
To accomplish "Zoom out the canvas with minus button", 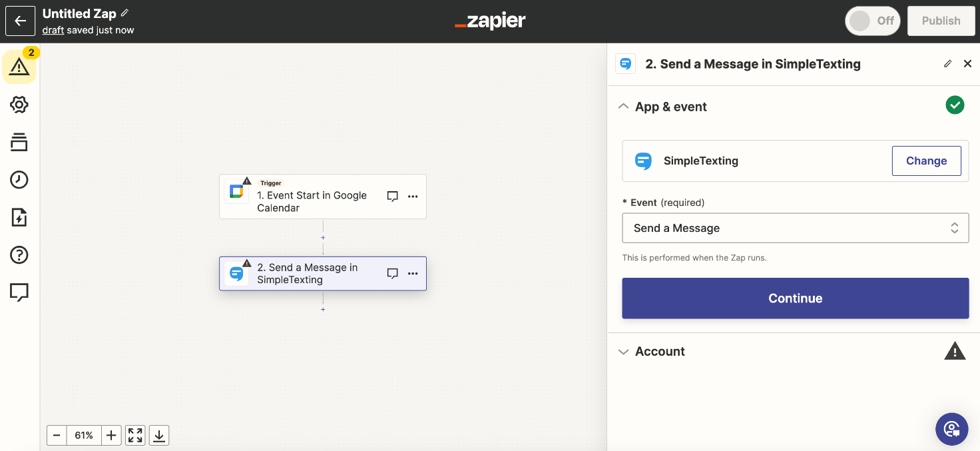I will (x=57, y=436).
